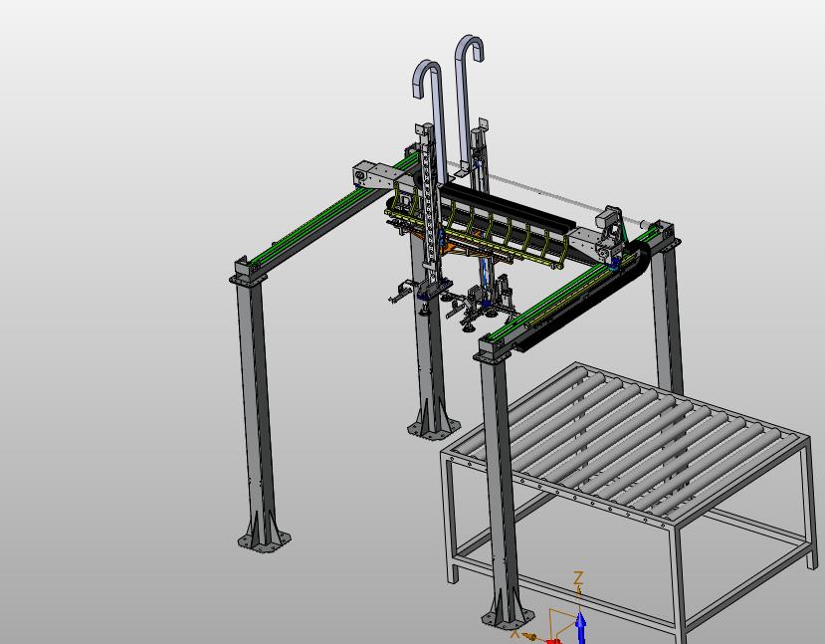The width and height of the screenshot is (825, 644).
Task: Pick the perforated vertical Z-axis column
Action: 430,210
